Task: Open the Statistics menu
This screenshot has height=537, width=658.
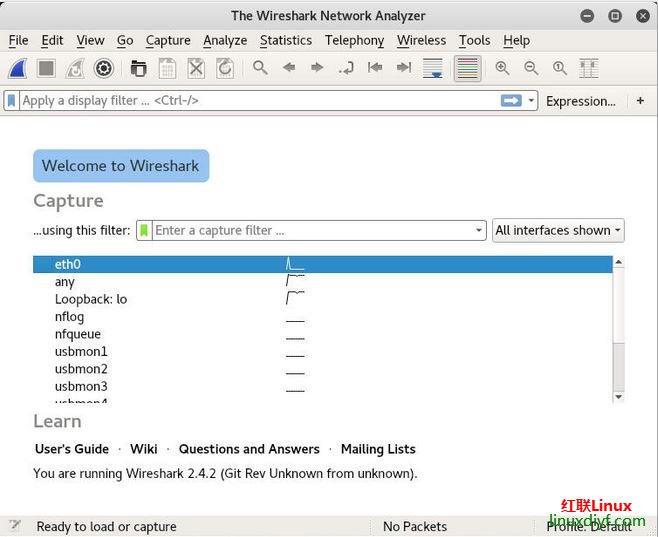Action: [285, 40]
